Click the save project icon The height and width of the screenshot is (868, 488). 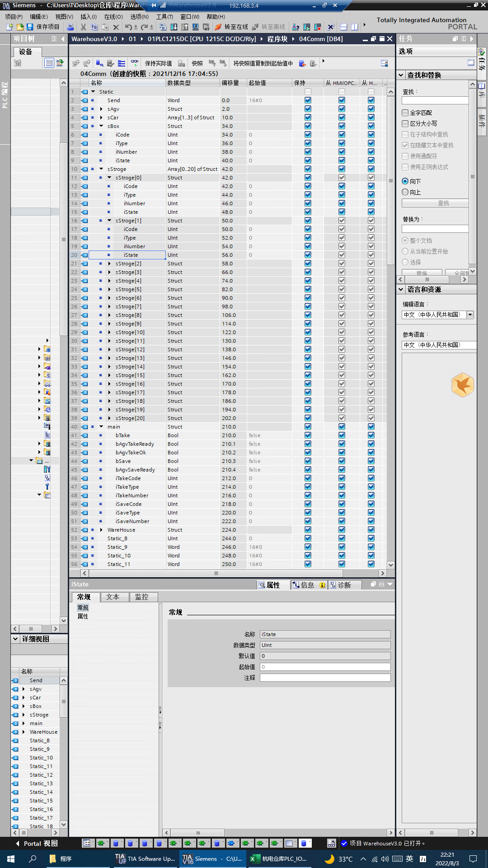30,27
